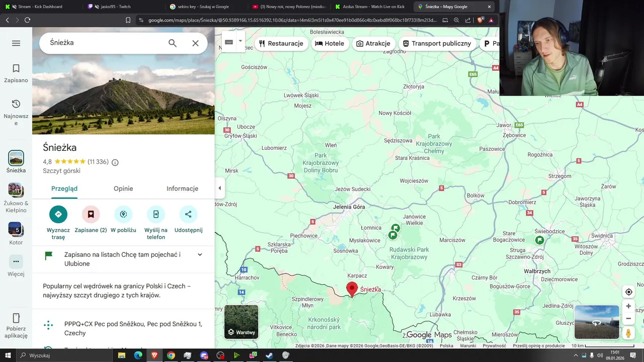
Task: Click the Polska footer link
Action: pyautogui.click(x=446, y=346)
